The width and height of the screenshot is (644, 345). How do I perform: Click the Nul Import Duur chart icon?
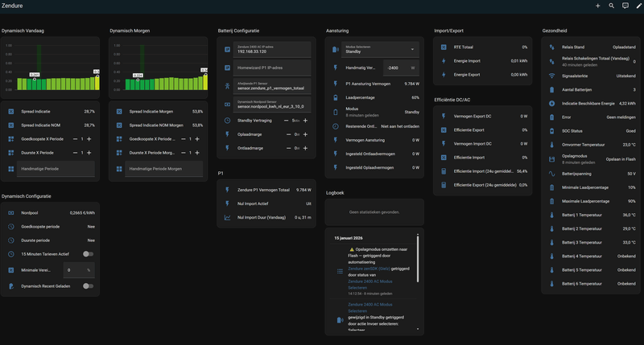[x=227, y=217]
